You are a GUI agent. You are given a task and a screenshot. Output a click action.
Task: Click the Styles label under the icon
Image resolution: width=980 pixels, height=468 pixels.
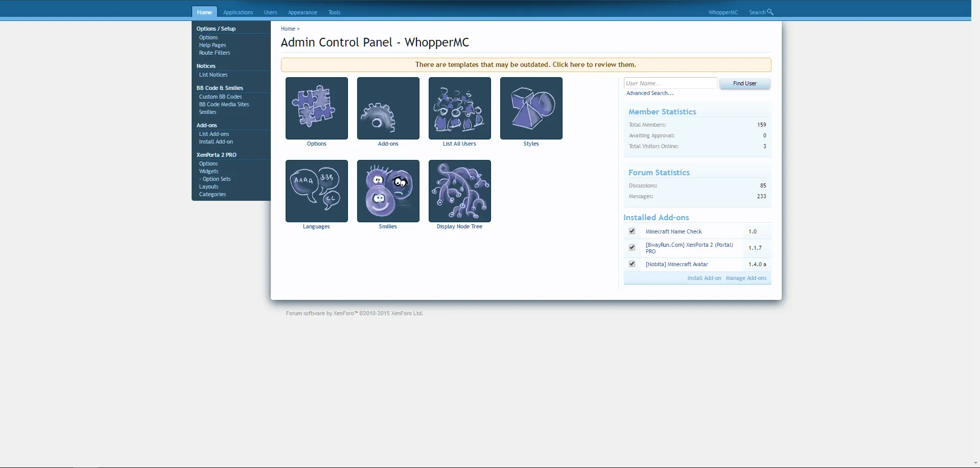click(x=531, y=144)
